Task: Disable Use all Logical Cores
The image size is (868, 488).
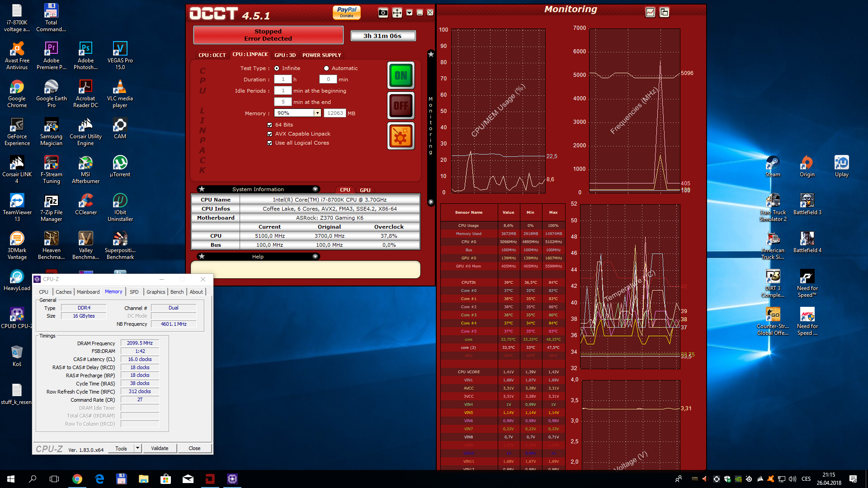Action: 270,143
